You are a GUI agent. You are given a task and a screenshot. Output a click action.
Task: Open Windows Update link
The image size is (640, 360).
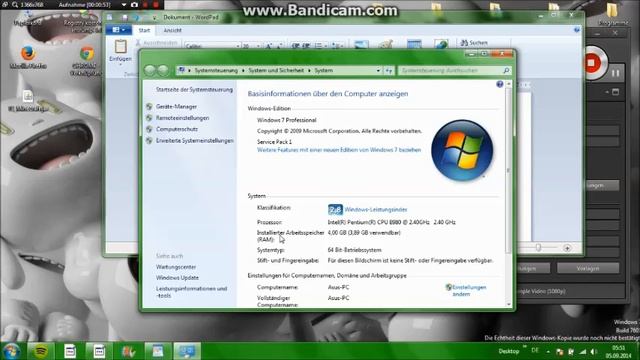[177, 278]
